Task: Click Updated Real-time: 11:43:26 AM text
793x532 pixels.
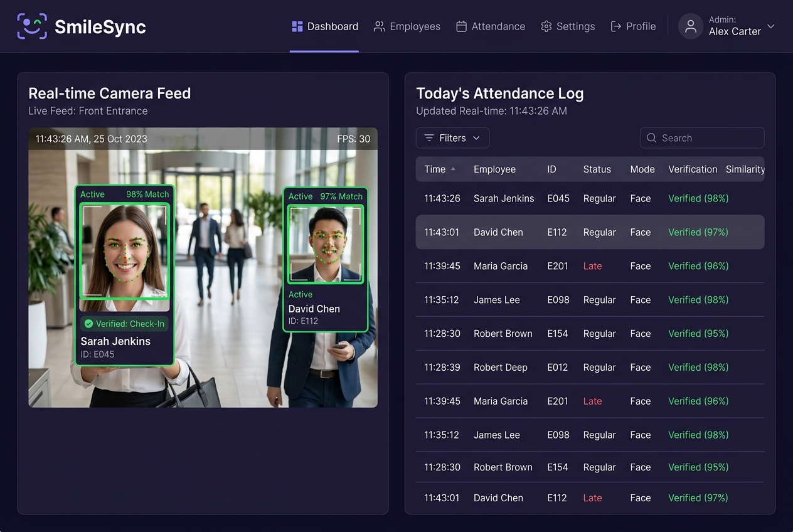Action: click(491, 111)
